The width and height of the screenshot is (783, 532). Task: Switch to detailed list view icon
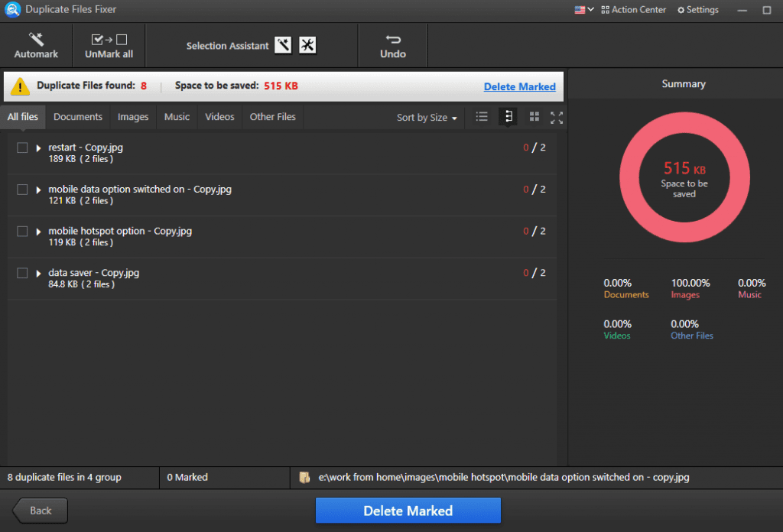pos(508,117)
